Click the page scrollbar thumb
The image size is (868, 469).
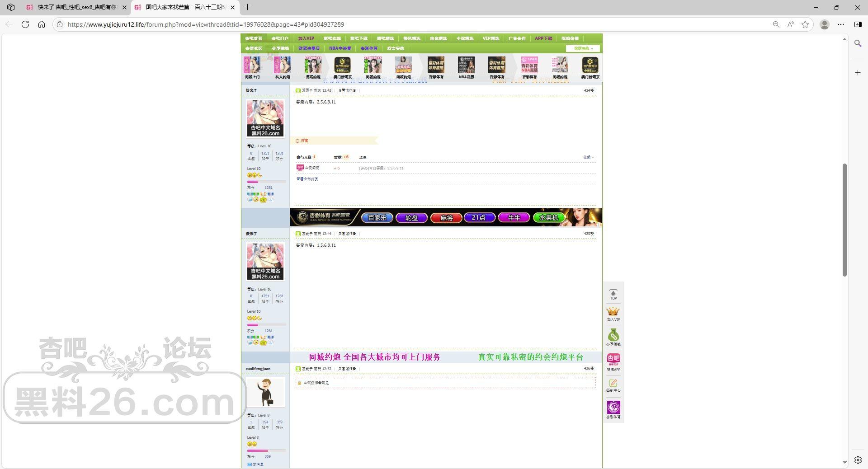(844, 220)
